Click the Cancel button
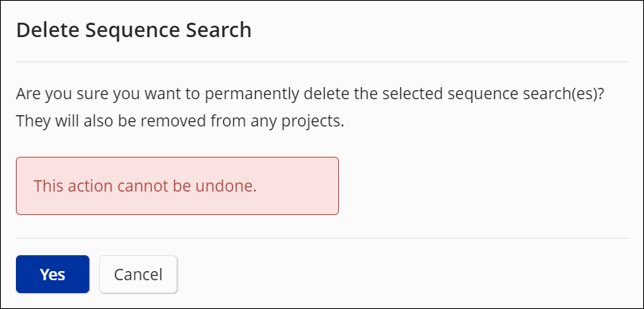This screenshot has height=309, width=644. tap(138, 274)
